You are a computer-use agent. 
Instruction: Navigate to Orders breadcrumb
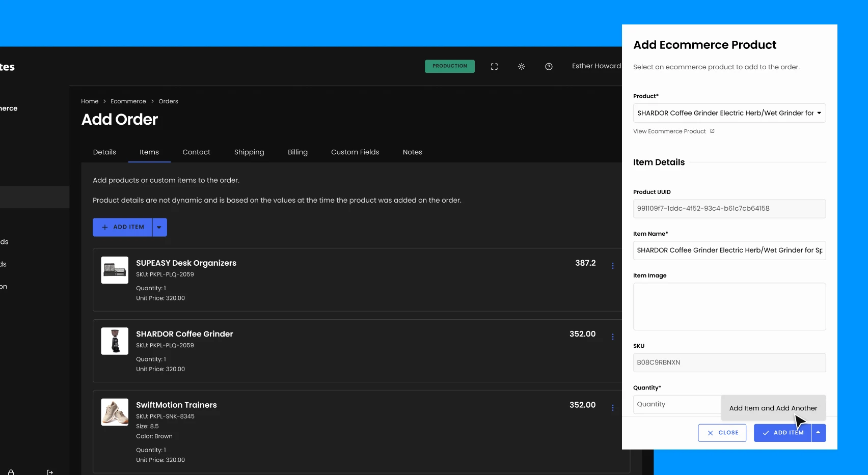(x=168, y=101)
